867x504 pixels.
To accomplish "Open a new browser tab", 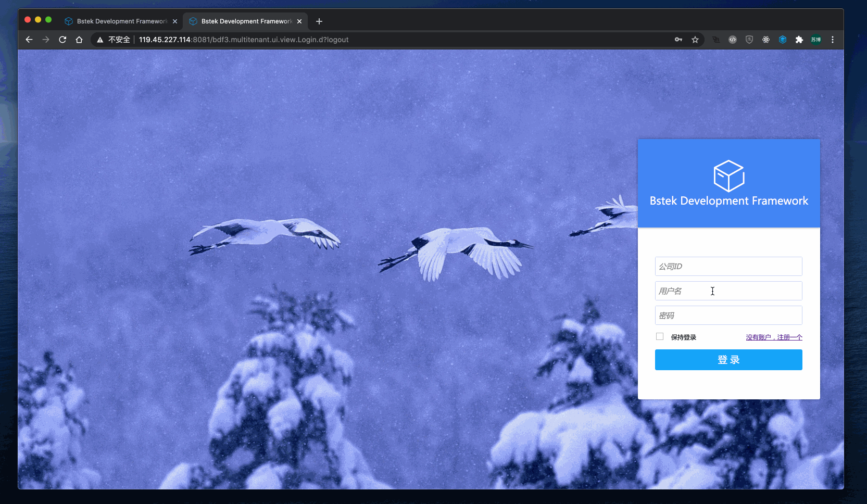I will (x=319, y=21).
